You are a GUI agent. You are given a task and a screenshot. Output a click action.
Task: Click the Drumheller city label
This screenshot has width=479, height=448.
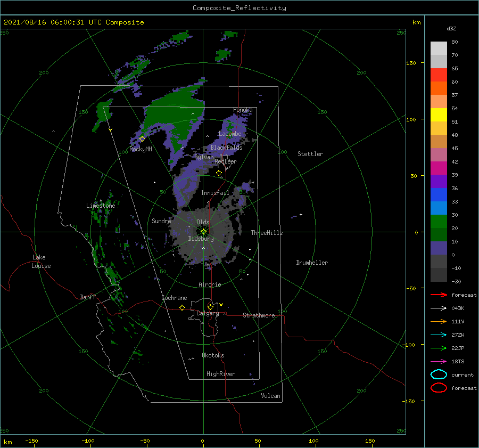tap(312, 263)
